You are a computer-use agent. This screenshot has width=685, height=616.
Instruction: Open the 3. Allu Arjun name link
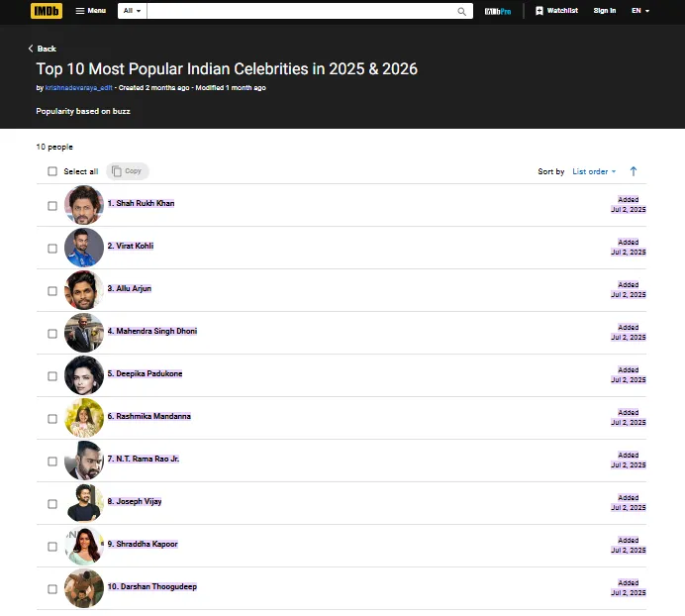point(130,288)
